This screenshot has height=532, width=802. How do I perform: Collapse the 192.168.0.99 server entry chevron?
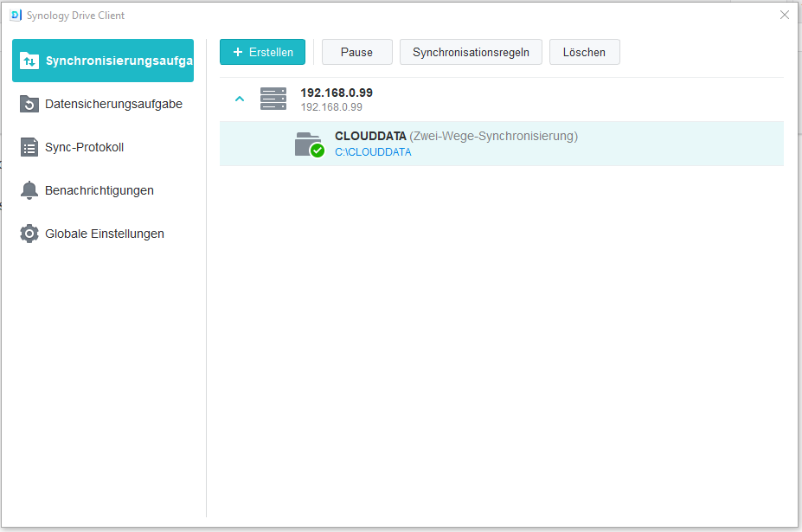(240, 99)
